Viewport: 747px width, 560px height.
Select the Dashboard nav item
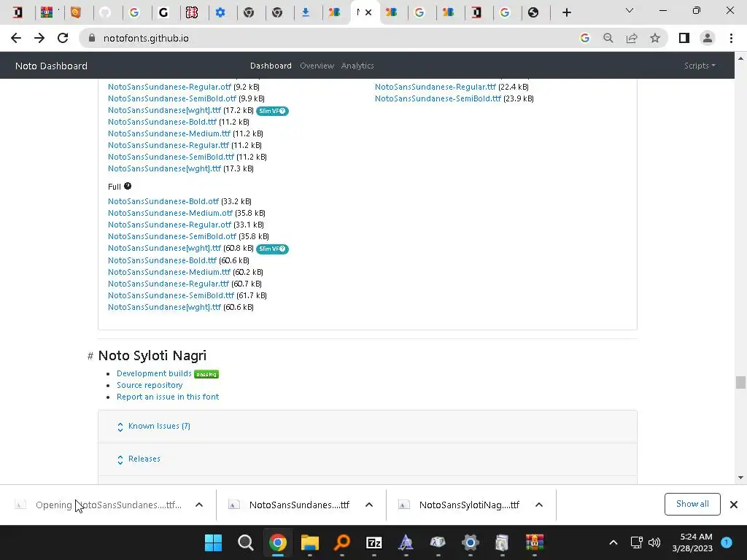271,66
